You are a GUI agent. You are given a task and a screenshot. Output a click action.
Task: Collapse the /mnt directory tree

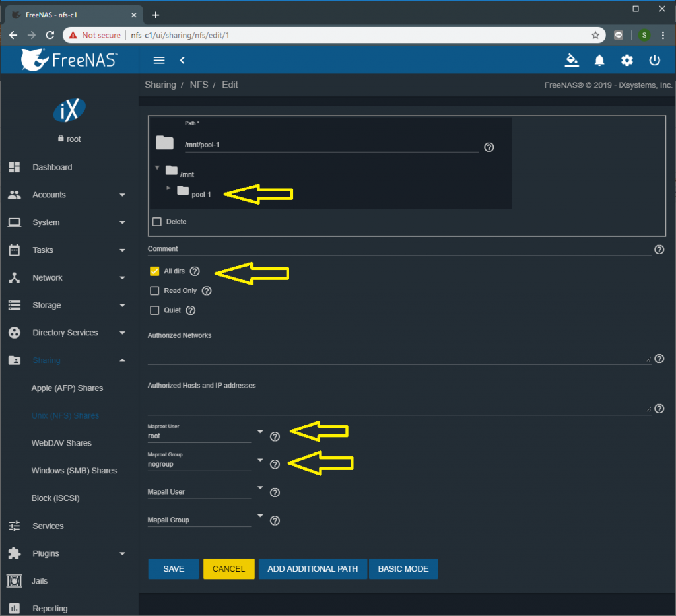point(157,168)
